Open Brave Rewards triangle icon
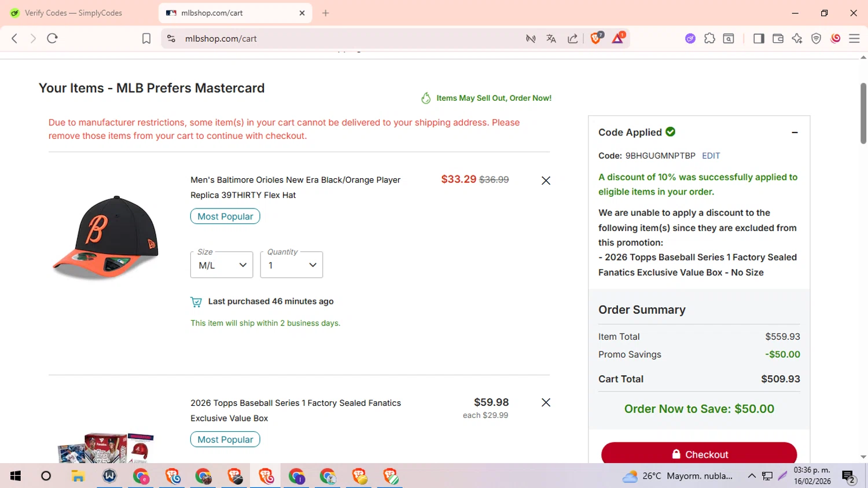 click(618, 38)
